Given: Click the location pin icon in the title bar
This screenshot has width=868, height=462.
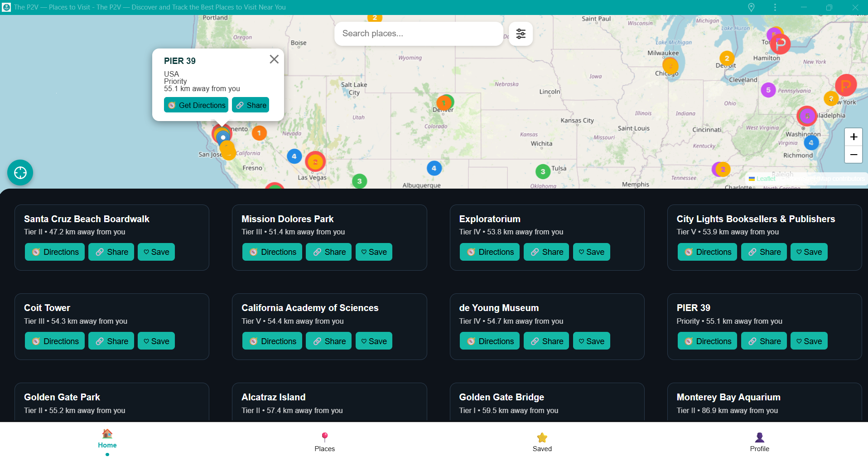Looking at the screenshot, I should (751, 7).
